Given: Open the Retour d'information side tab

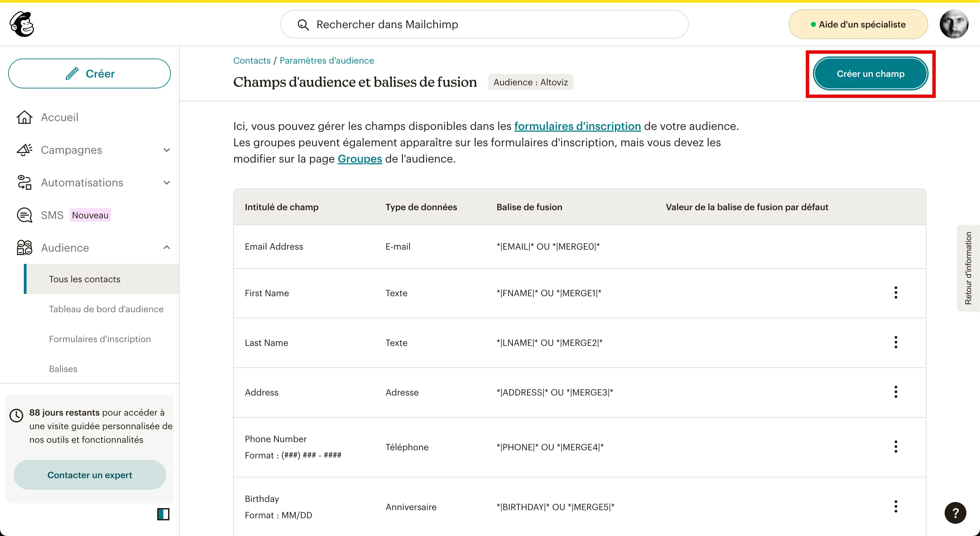Looking at the screenshot, I should click(x=968, y=268).
